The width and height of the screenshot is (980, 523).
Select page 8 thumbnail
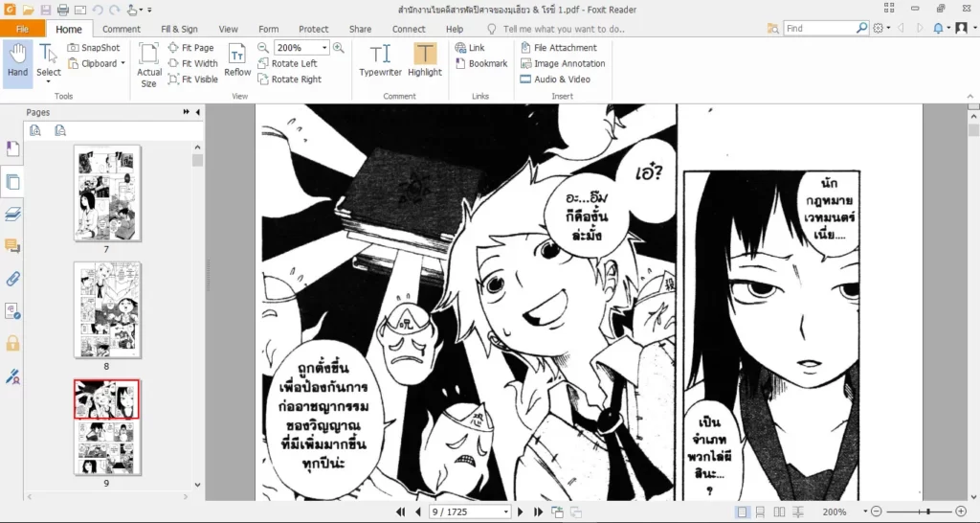click(107, 309)
